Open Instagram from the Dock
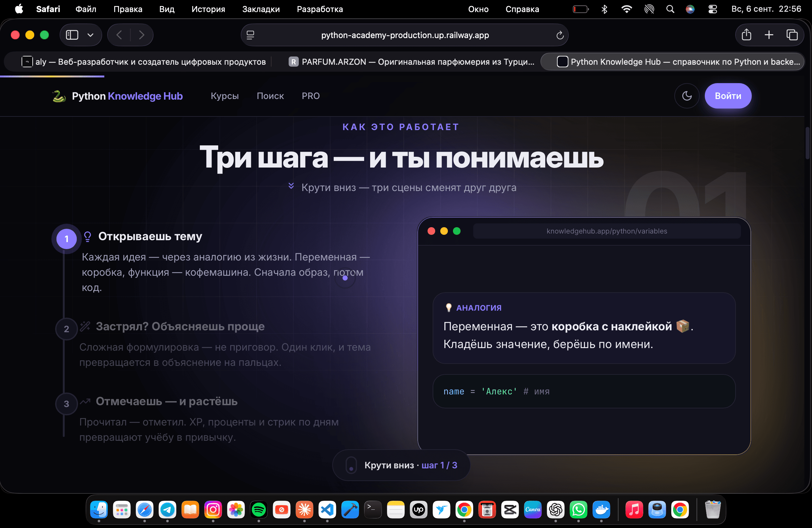This screenshot has width=812, height=528. [x=213, y=510]
